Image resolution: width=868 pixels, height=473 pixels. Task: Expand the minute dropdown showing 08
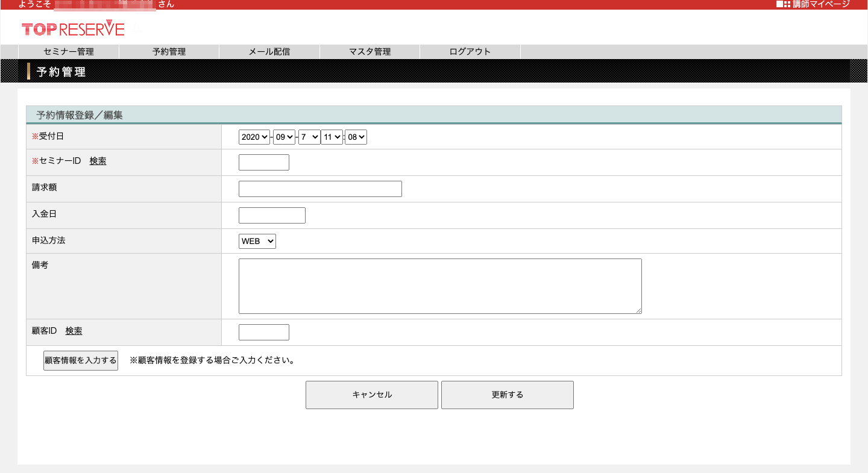[356, 137]
